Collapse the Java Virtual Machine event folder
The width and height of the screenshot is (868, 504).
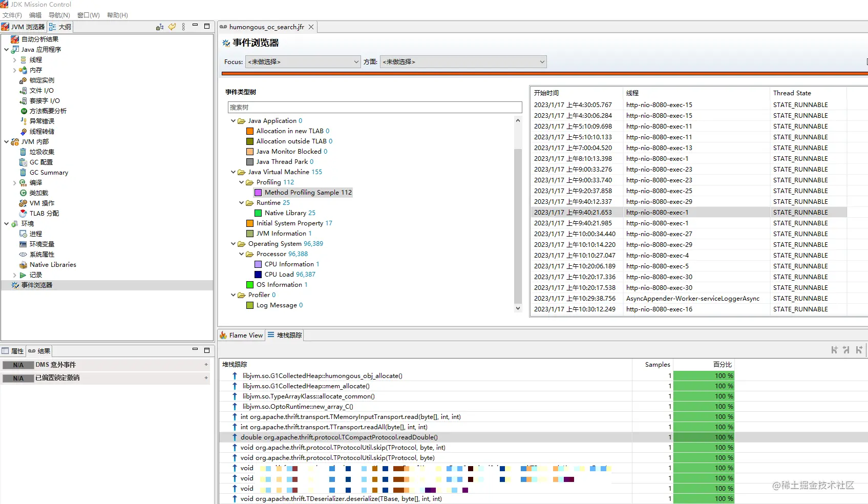pos(234,172)
